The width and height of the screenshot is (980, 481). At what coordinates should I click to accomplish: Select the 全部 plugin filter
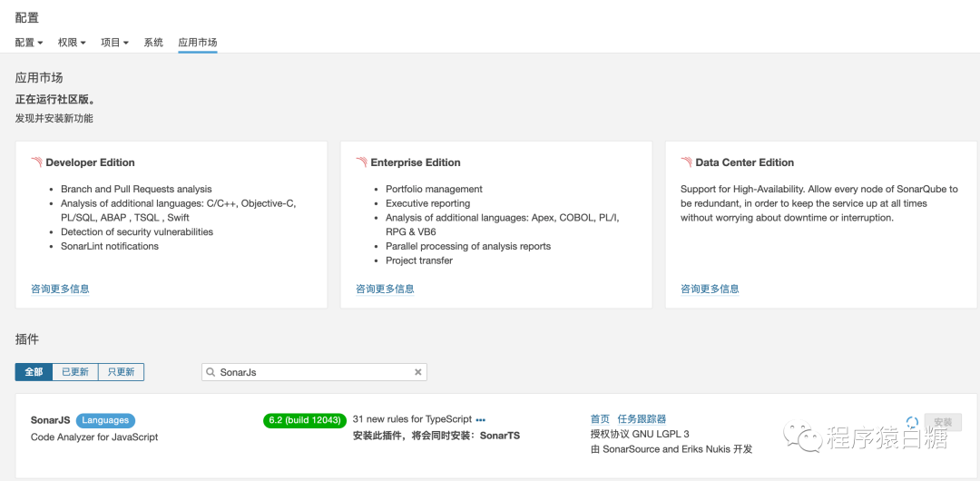coord(34,372)
